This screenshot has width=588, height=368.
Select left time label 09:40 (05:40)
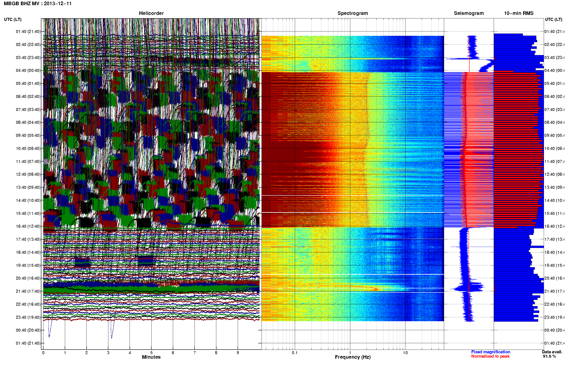[28, 135]
